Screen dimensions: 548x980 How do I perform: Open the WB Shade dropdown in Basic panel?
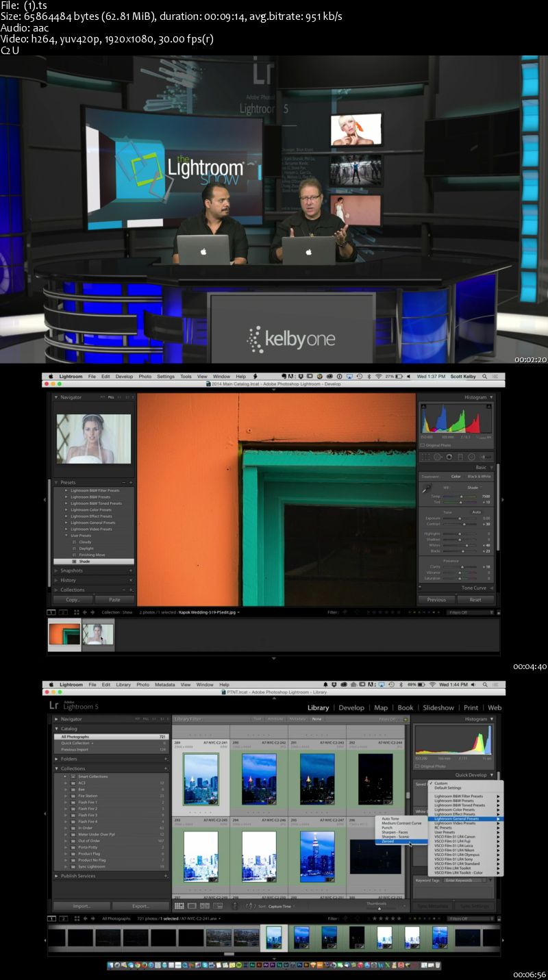tap(475, 488)
